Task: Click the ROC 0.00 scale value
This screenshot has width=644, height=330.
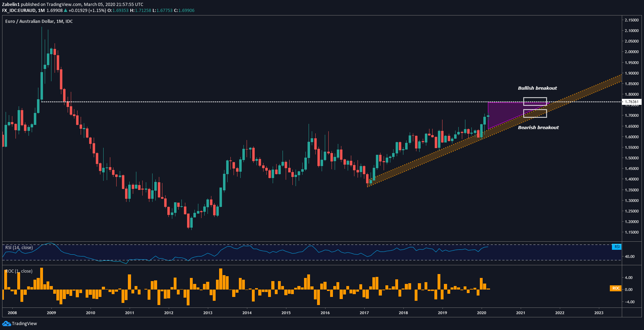Action: [x=628, y=290]
